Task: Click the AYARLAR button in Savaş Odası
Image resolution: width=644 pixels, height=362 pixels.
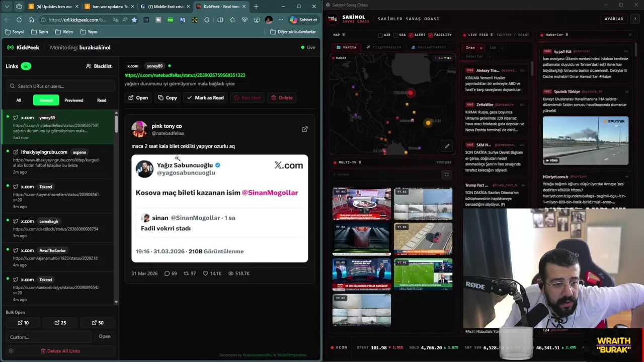Action: point(613,19)
